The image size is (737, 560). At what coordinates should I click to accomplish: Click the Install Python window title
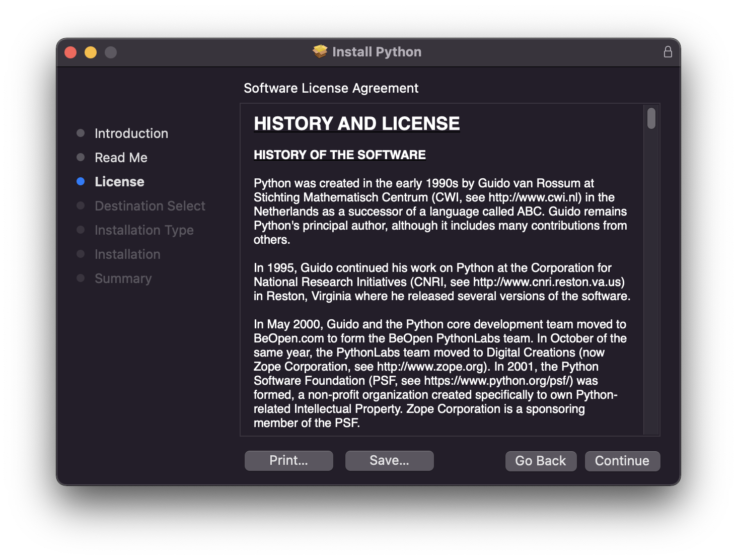tap(377, 52)
